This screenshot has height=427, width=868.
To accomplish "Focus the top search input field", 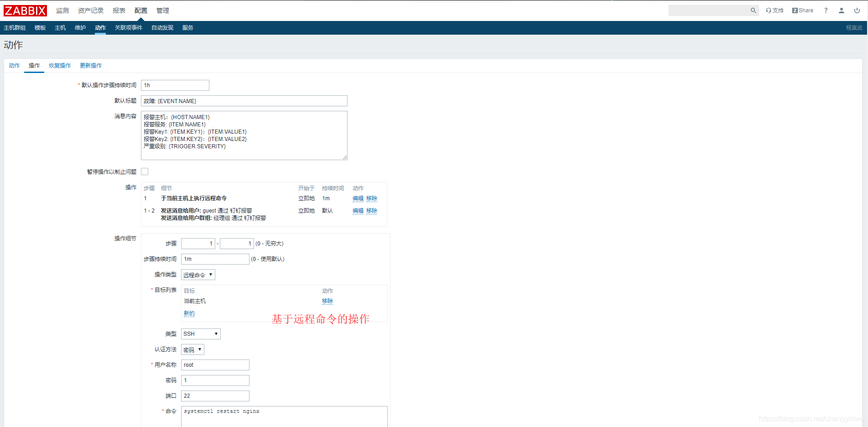I will tap(709, 10).
